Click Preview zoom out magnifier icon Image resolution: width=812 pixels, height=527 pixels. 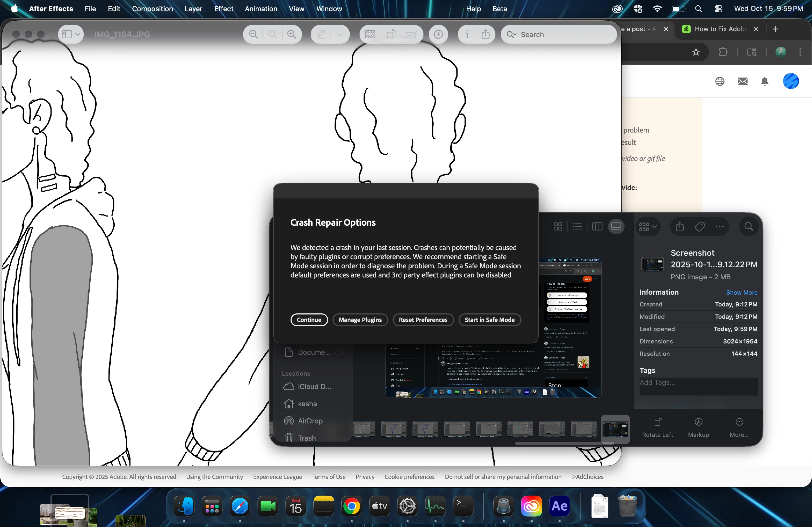point(253,34)
